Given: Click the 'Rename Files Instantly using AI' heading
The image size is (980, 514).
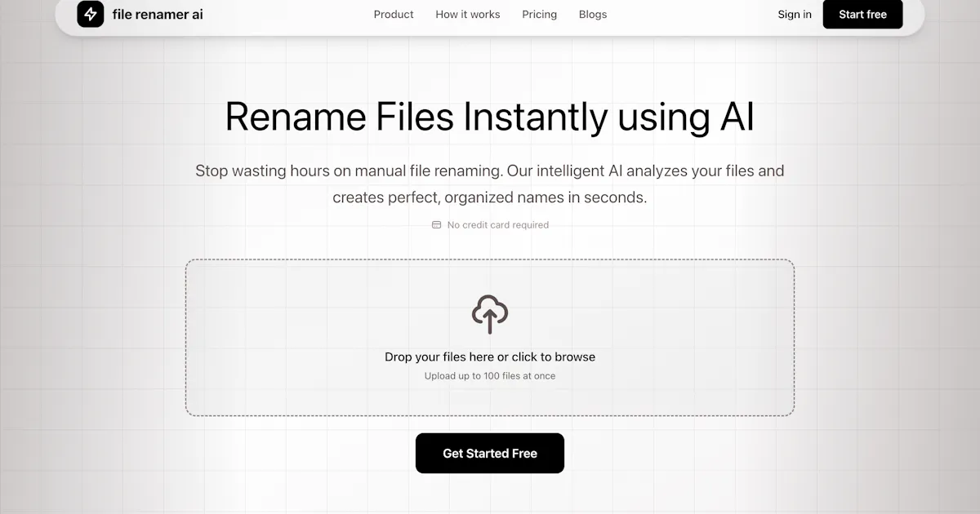Looking at the screenshot, I should click(x=490, y=117).
